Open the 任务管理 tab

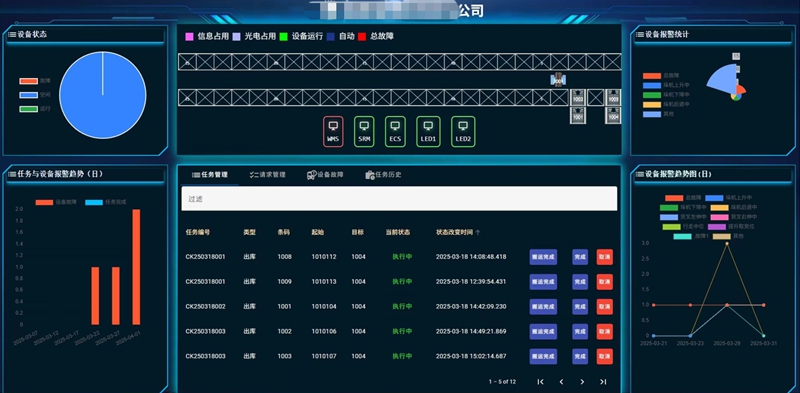tap(210, 175)
